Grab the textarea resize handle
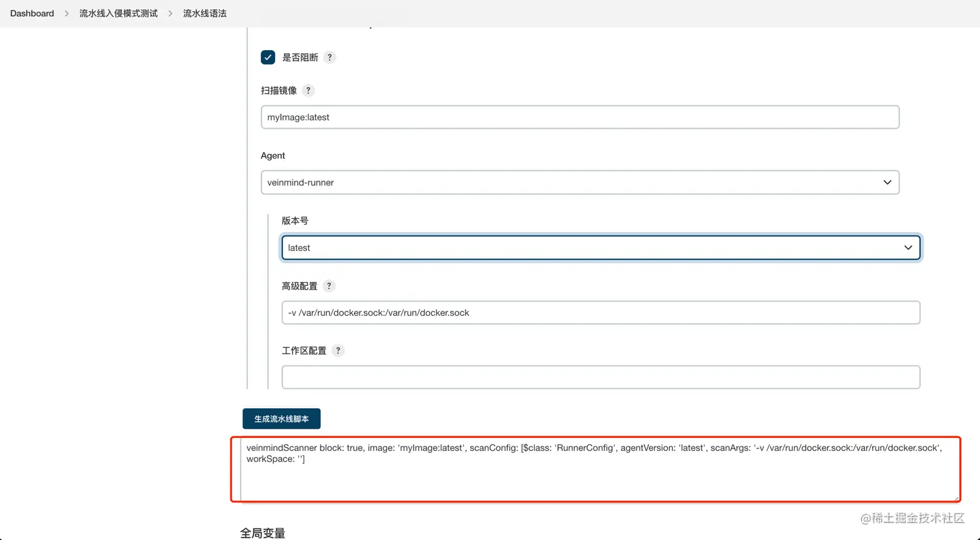 pyautogui.click(x=956, y=498)
